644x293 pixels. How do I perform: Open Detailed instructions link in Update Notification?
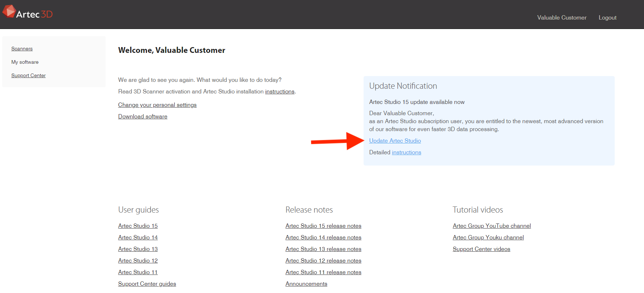[x=406, y=152]
